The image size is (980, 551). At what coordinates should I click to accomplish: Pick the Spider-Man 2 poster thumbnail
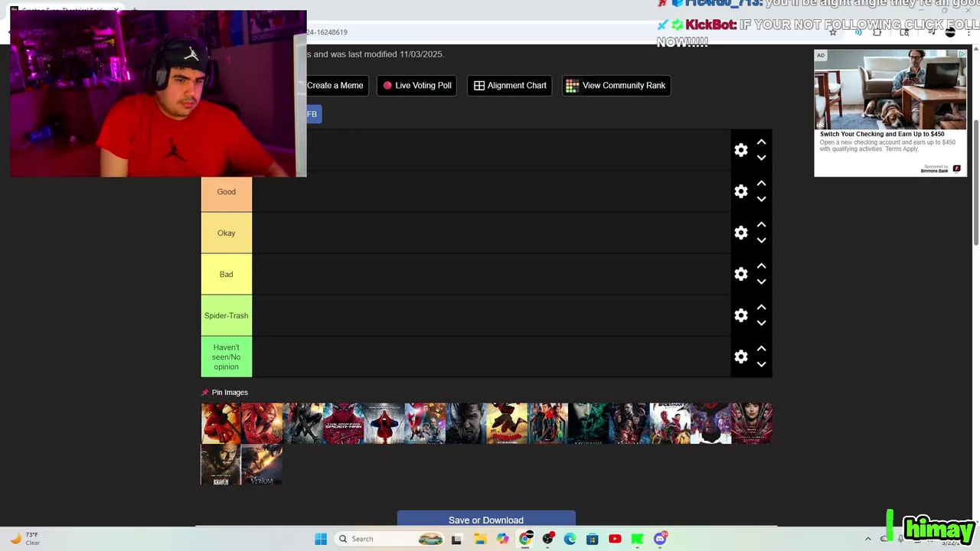coord(262,423)
